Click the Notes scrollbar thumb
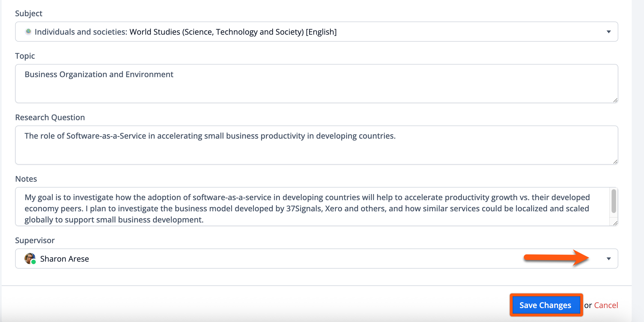 coord(614,201)
